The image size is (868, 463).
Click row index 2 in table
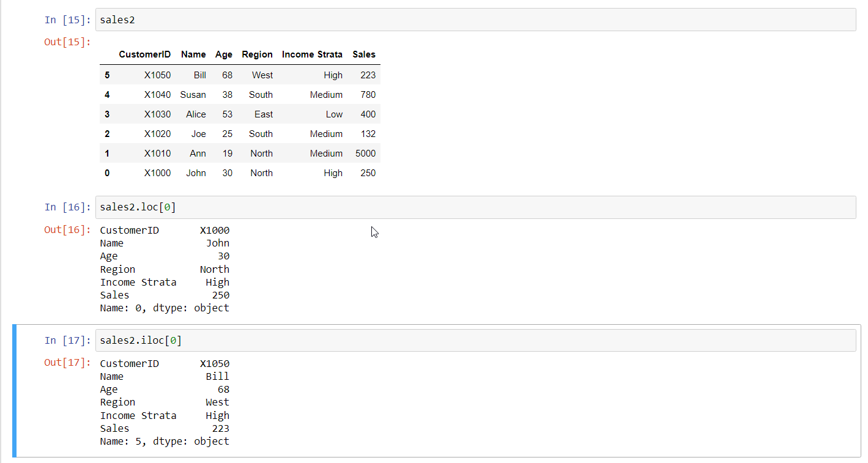pyautogui.click(x=107, y=134)
